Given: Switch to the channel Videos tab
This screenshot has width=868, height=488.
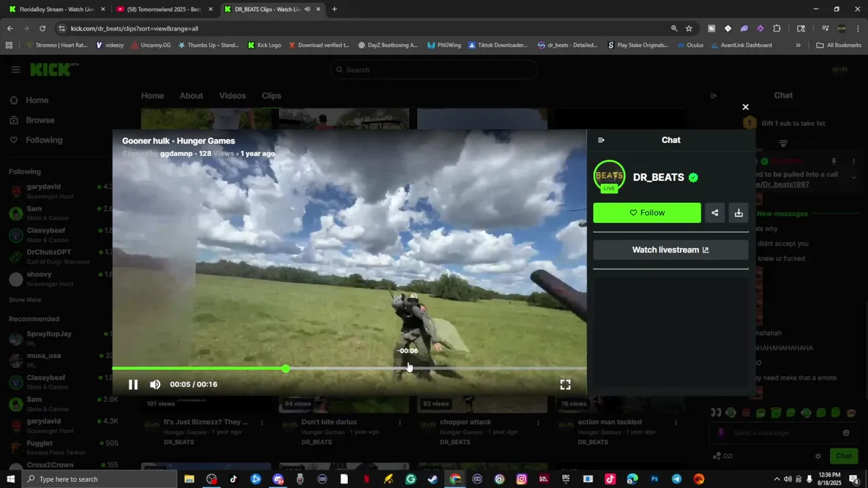Looking at the screenshot, I should tap(233, 96).
